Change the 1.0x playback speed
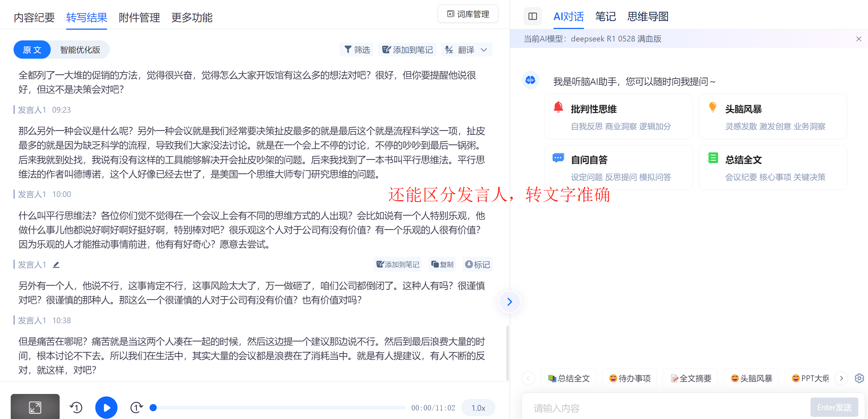 478,408
